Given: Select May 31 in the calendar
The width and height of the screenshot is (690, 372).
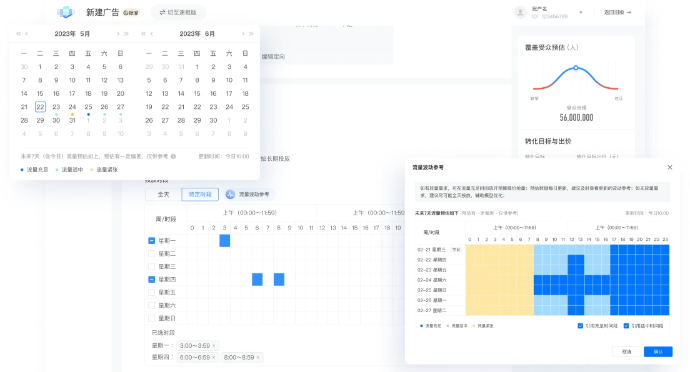Looking at the screenshot, I should tap(72, 120).
